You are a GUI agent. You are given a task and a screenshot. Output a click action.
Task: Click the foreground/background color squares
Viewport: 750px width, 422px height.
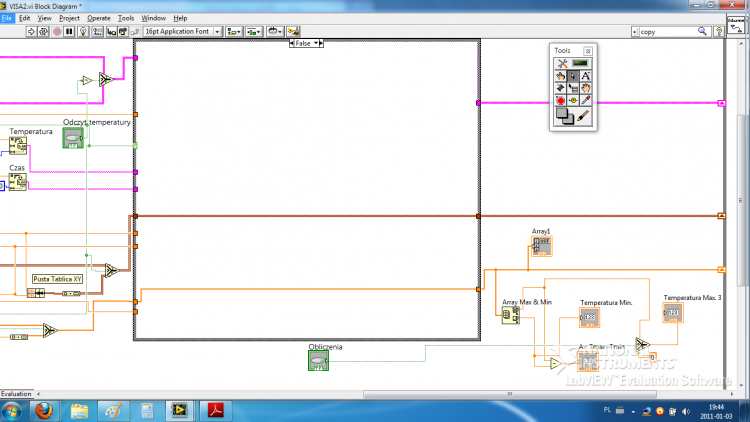[564, 116]
